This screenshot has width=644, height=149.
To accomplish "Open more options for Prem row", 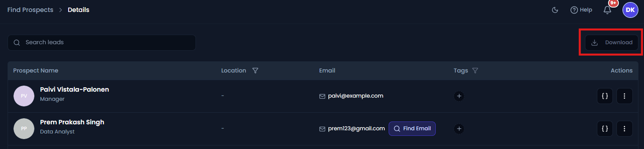I will click(624, 129).
